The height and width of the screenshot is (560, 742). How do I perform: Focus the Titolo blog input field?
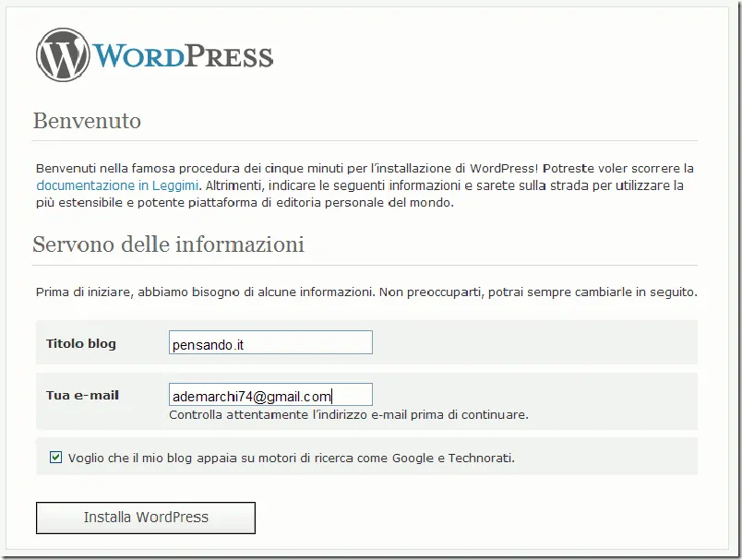click(270, 342)
